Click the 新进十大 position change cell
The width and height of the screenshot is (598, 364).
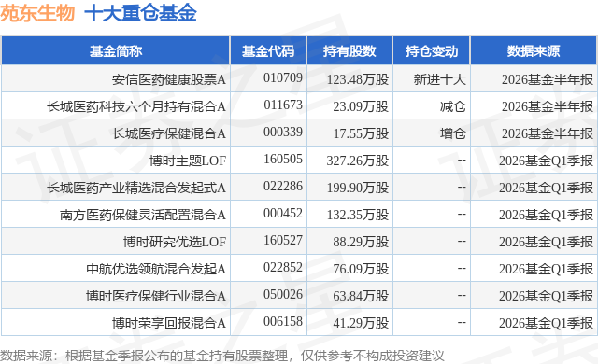(440, 79)
